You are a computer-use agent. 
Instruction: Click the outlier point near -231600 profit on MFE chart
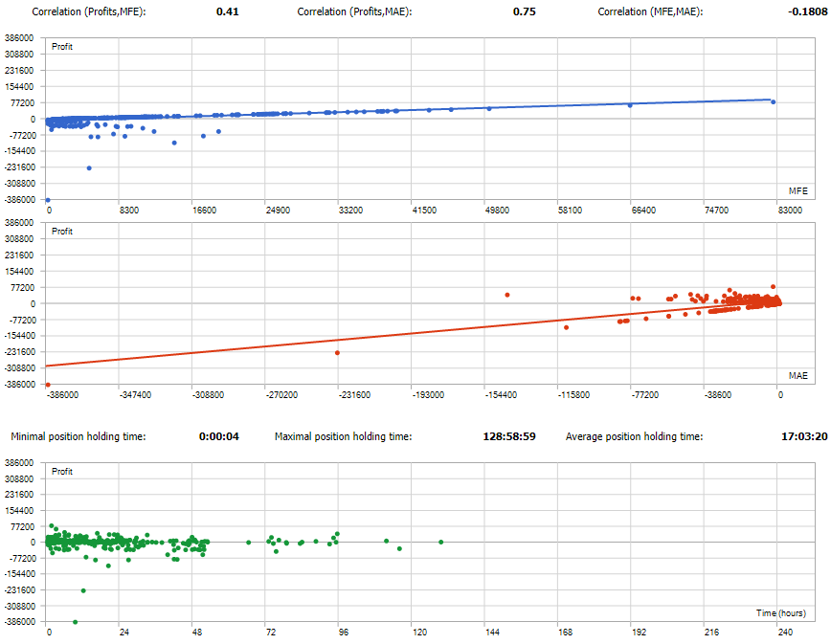88,167
